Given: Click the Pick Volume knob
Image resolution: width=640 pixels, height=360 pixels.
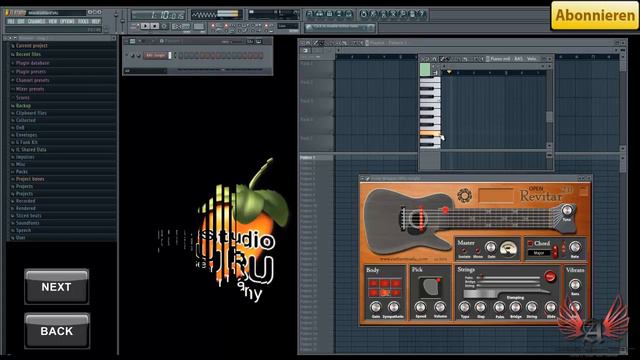Looking at the screenshot, I should point(440,307).
